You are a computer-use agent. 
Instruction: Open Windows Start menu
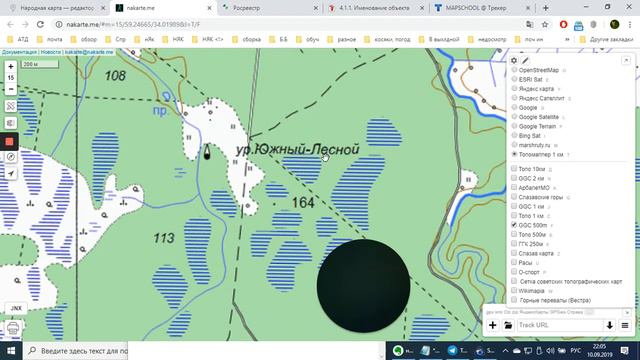coord(11,351)
